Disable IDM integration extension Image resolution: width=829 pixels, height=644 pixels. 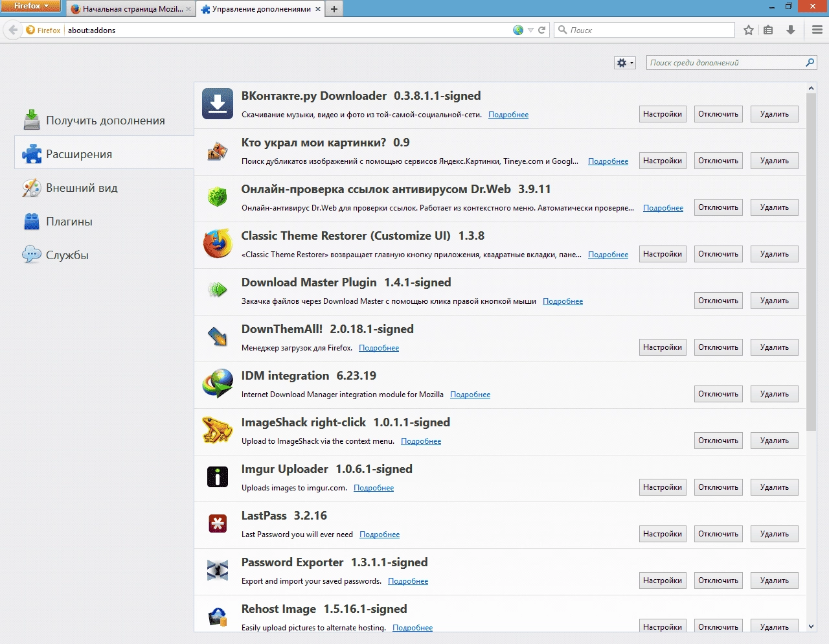718,394
